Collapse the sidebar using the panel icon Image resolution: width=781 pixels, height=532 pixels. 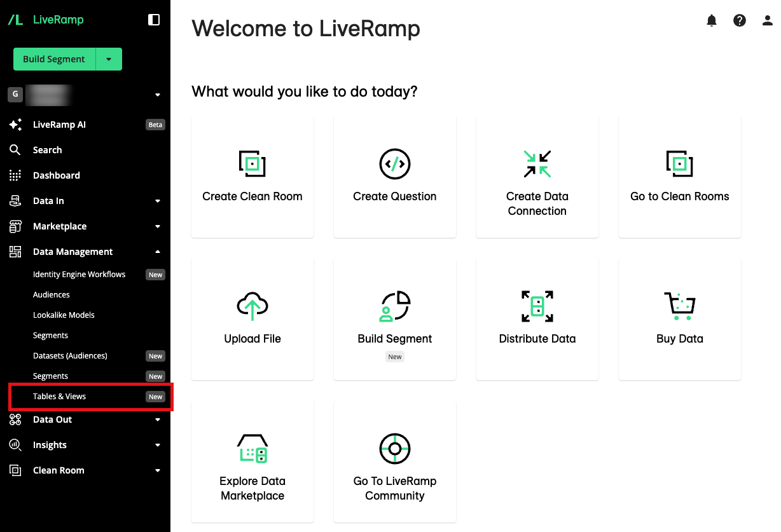pos(154,20)
